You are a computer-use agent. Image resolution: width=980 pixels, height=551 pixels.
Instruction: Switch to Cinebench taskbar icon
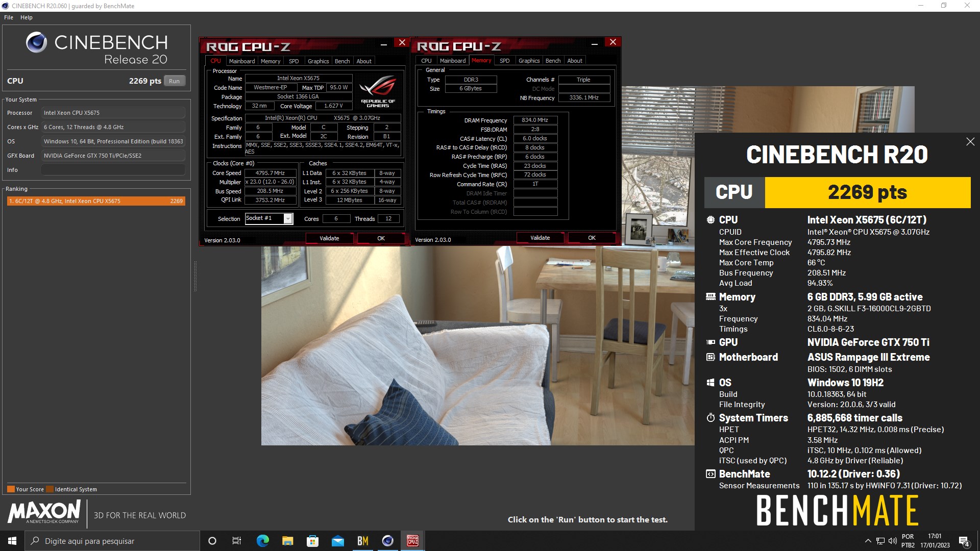(388, 541)
